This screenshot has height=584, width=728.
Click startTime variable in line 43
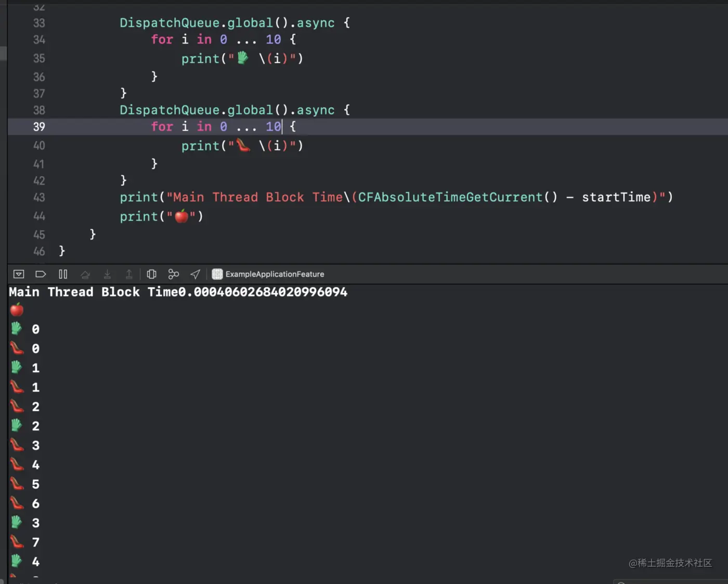(x=616, y=197)
